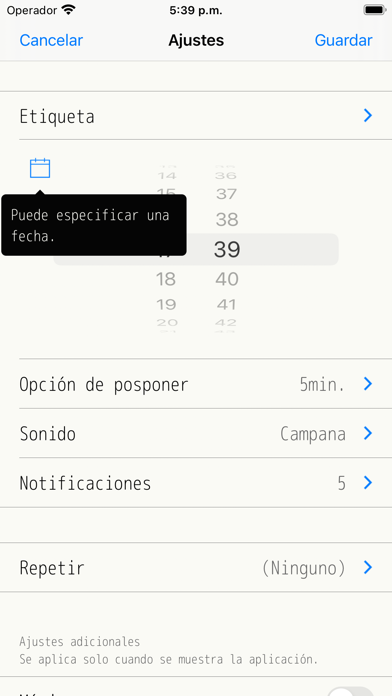Expand the Repetir chevron
Viewport: 392px width, 696px height.
[368, 567]
